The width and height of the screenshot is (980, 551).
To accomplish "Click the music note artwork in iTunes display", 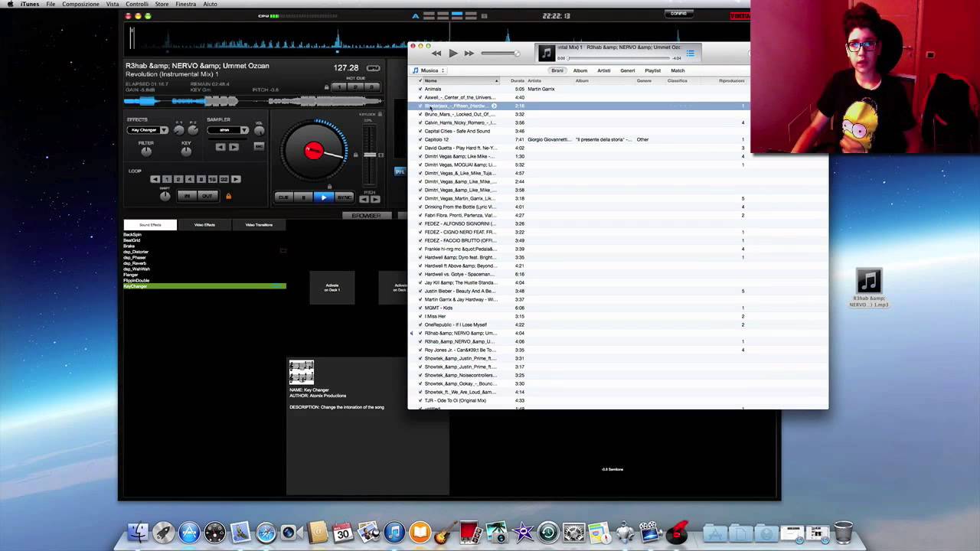I will pos(546,53).
